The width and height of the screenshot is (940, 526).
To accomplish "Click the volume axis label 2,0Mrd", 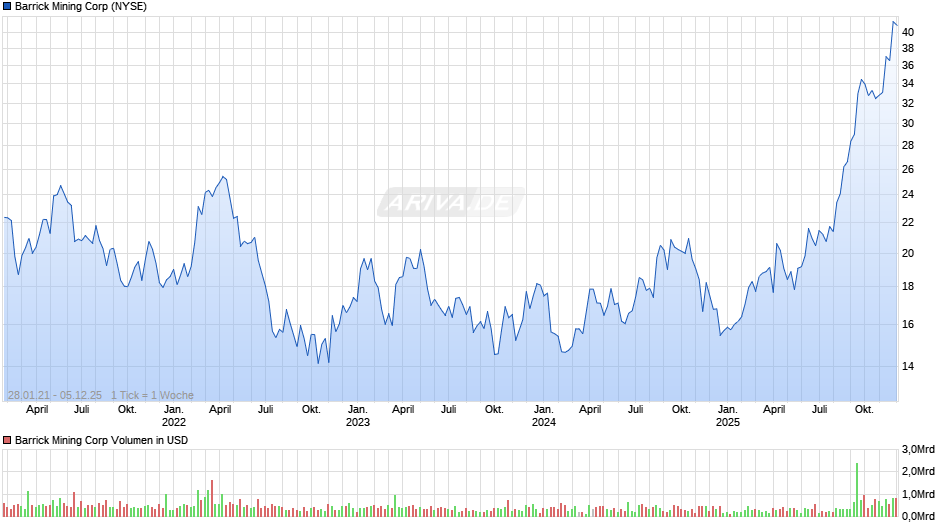I will [x=918, y=471].
